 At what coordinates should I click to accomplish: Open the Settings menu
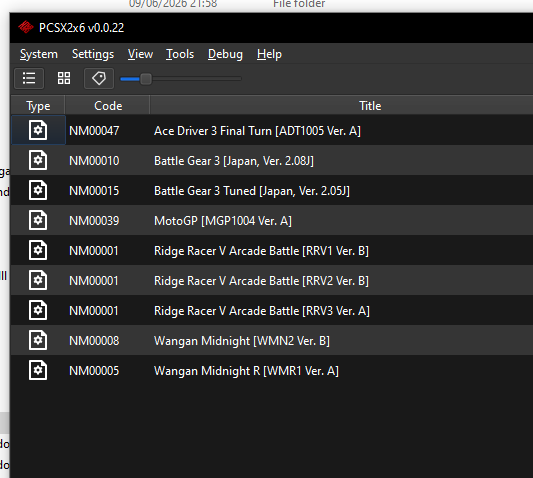(x=93, y=54)
